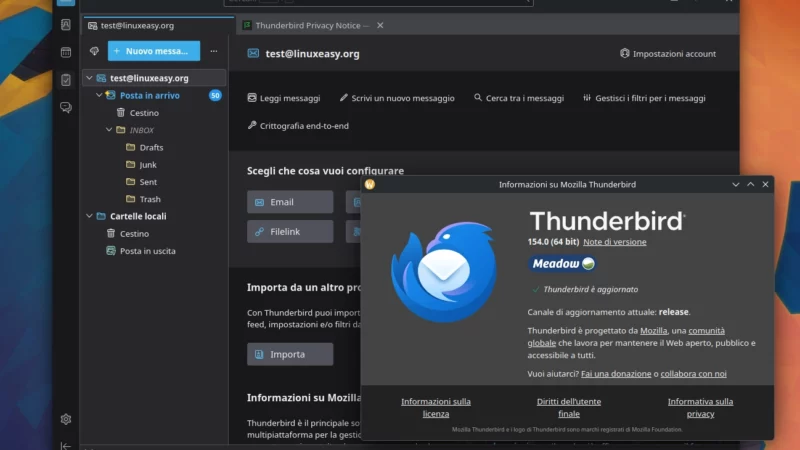800x450 pixels.
Task: Click Scrivi un nuovo messaggio
Action: 397,98
